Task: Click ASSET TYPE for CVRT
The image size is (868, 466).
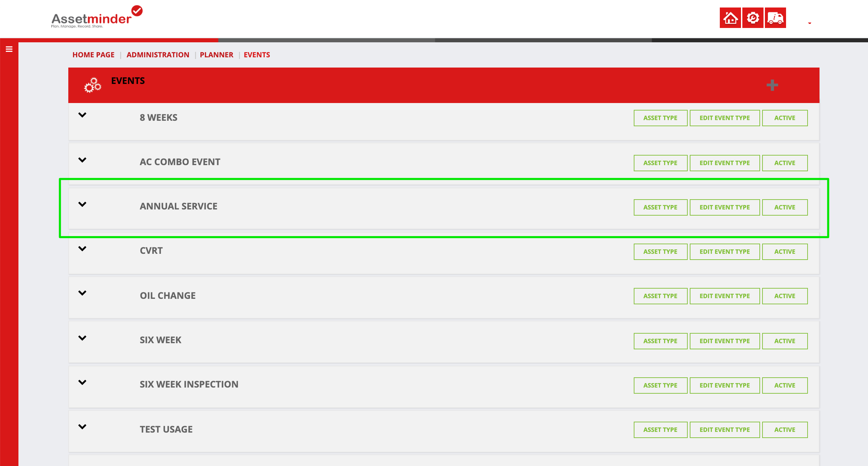Action: (660, 252)
